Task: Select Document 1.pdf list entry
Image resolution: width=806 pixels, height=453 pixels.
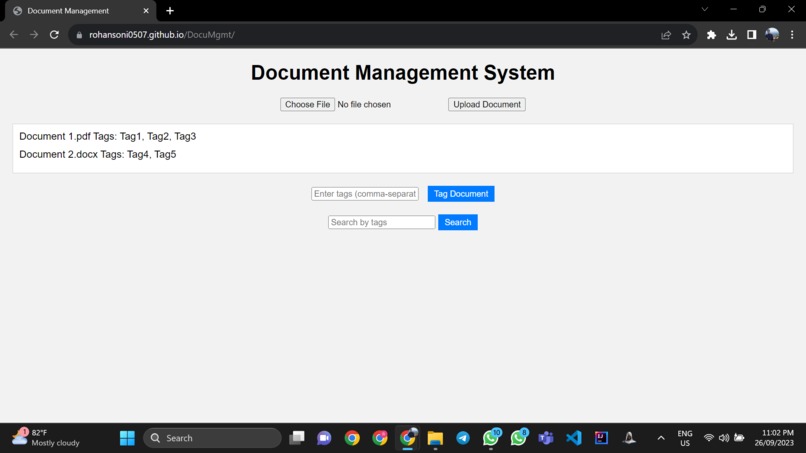Action: [x=107, y=136]
